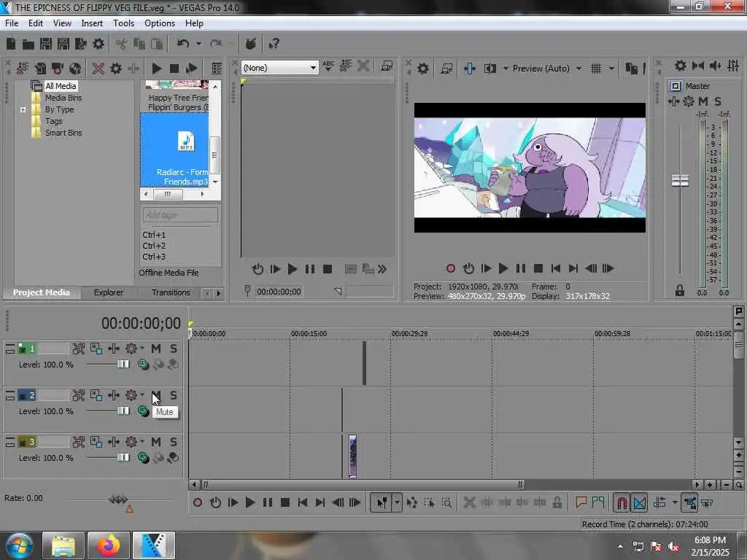The width and height of the screenshot is (747, 560).
Task: Open the Options menu
Action: point(160,23)
